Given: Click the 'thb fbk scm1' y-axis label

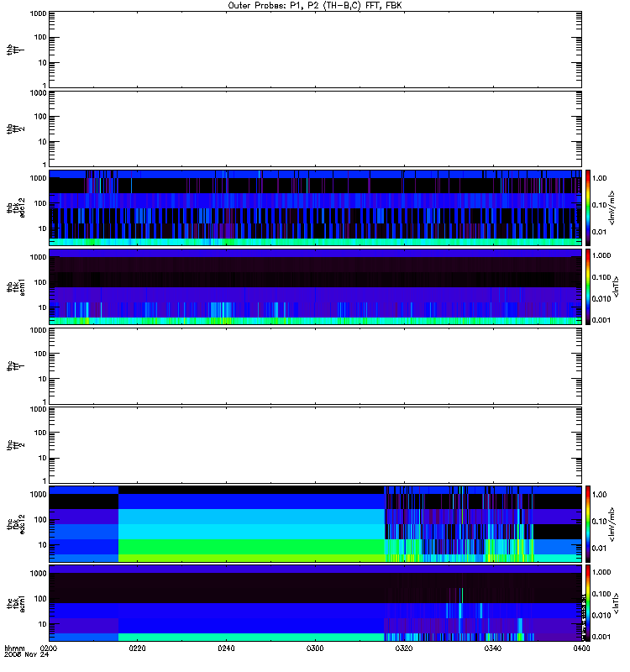Looking at the screenshot, I should 16,286.
